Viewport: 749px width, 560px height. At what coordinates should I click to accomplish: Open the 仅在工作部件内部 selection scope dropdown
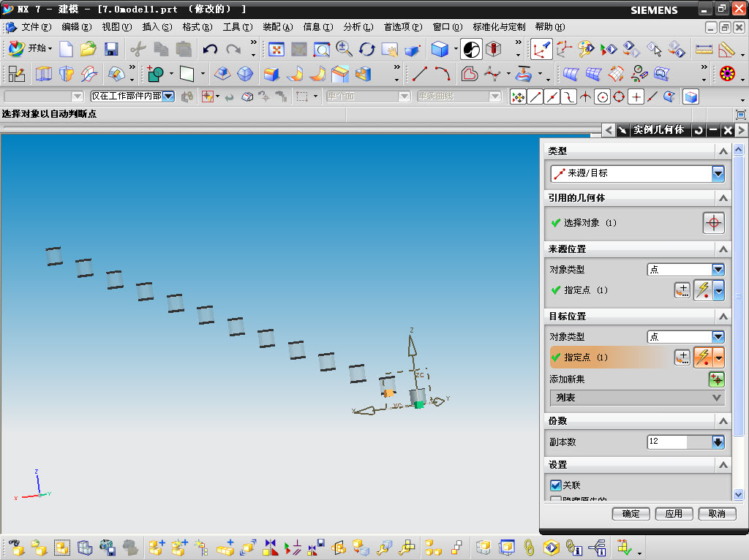[168, 97]
